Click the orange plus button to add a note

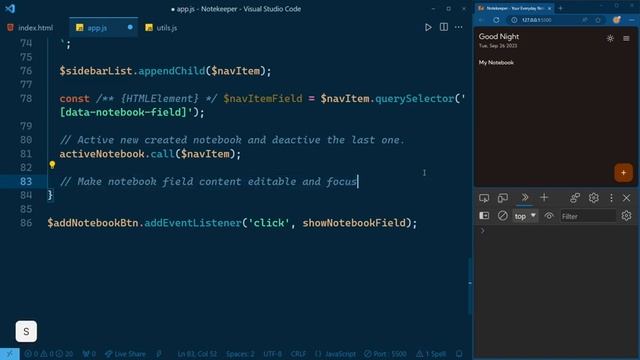[x=623, y=173]
